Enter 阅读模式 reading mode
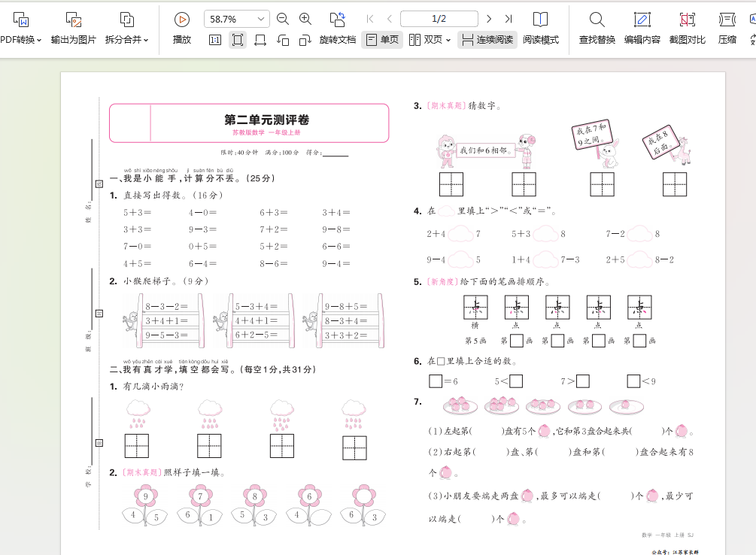The height and width of the screenshot is (555, 756). pos(540,28)
